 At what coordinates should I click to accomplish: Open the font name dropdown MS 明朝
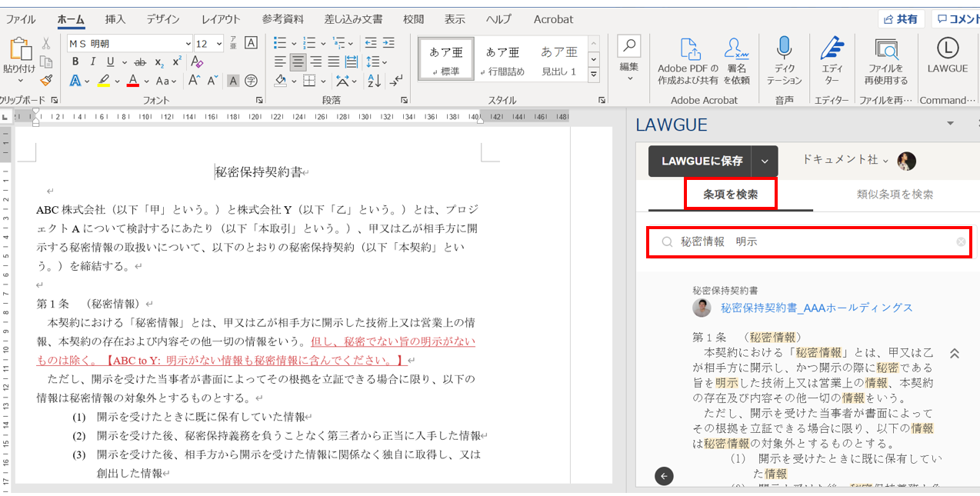point(129,44)
